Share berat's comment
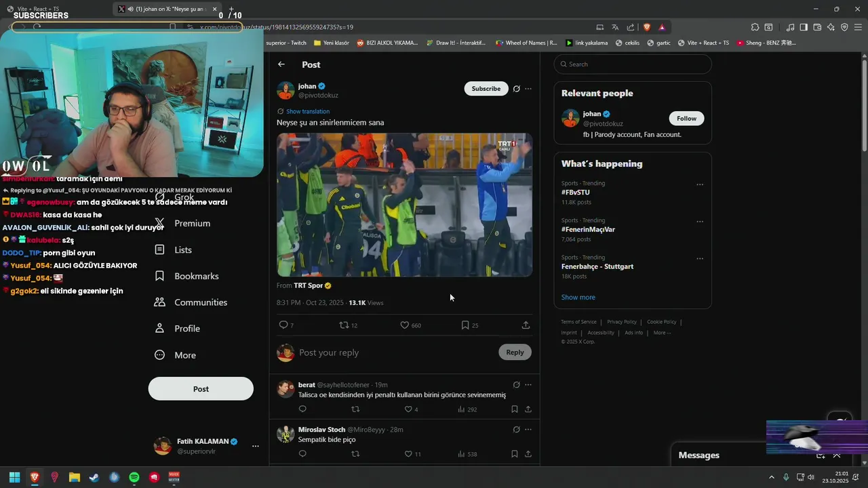 pyautogui.click(x=528, y=409)
